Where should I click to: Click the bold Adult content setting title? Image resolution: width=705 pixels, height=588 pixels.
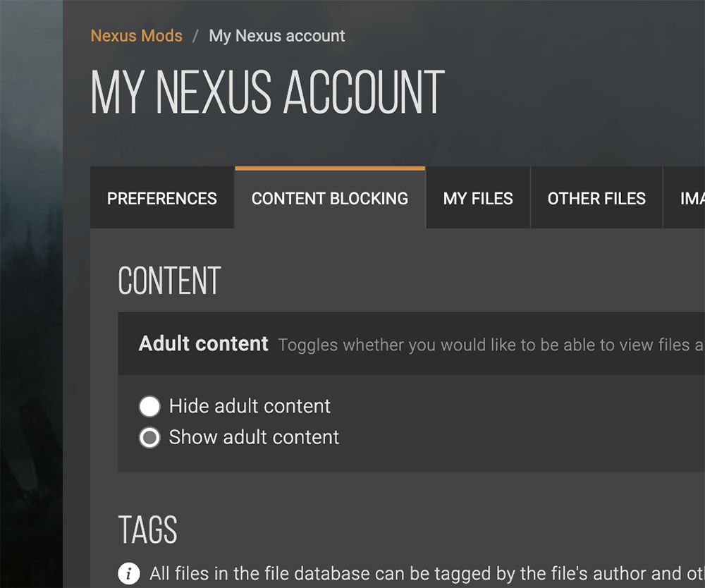click(x=203, y=343)
